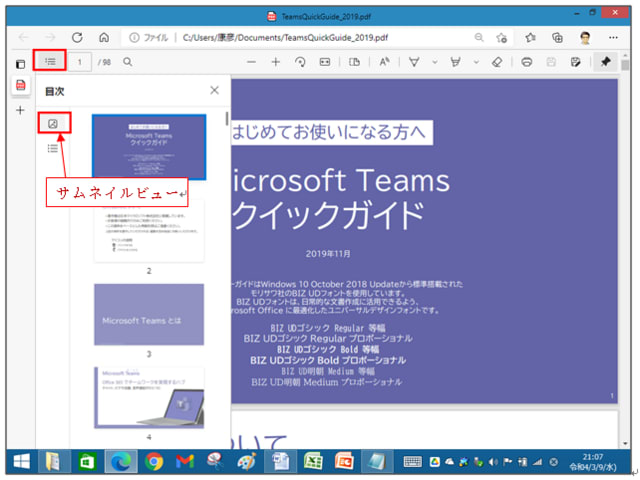This screenshot has height=480, width=640.
Task: Go to the Home page
Action: pos(104,38)
